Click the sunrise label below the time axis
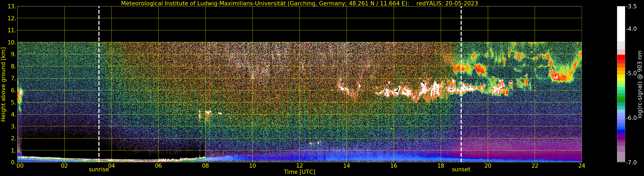644x176 pixels. click(x=99, y=169)
